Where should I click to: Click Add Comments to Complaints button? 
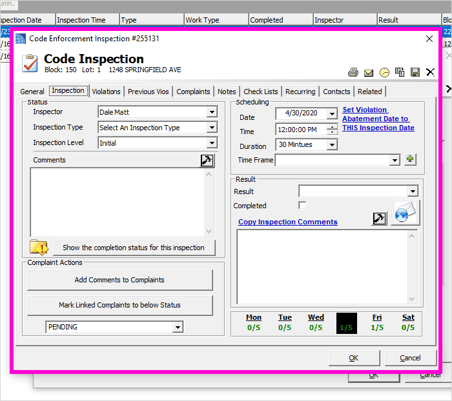(x=120, y=280)
